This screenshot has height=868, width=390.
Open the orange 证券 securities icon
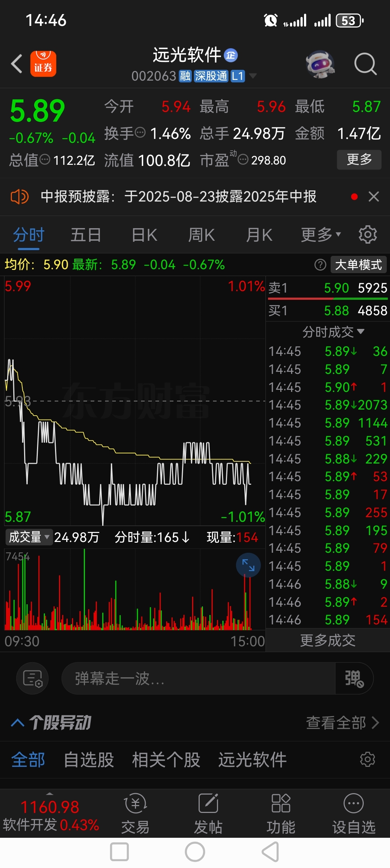click(43, 64)
